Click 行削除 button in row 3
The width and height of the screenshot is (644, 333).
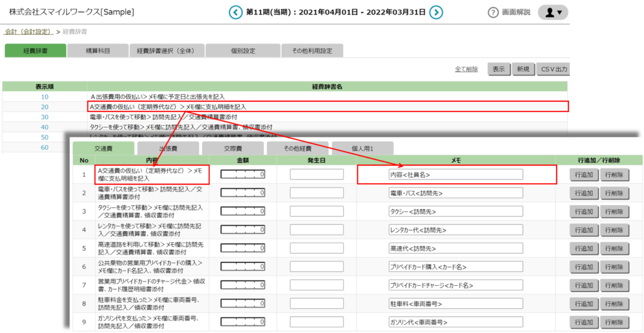coord(614,212)
